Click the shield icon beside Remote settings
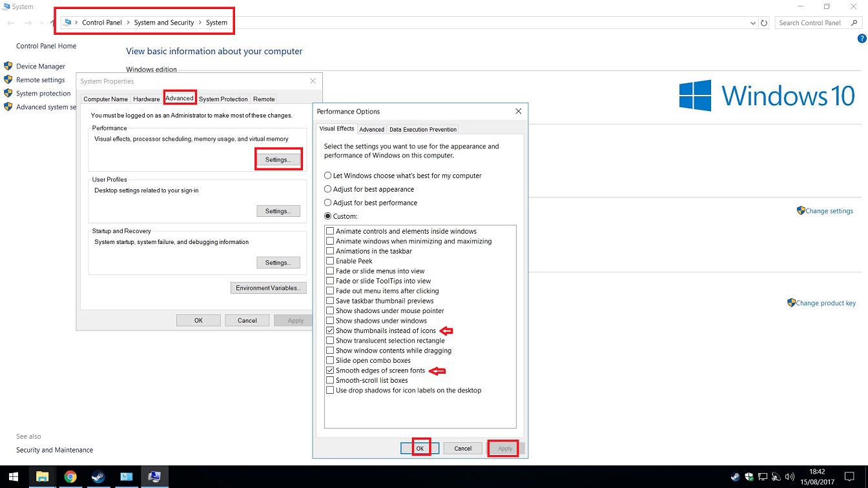 (x=8, y=79)
